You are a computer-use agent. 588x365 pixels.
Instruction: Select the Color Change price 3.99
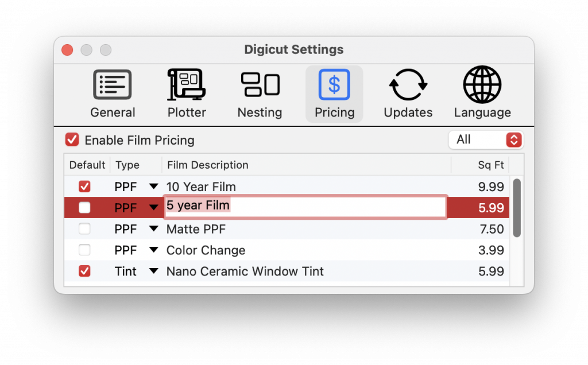[491, 250]
